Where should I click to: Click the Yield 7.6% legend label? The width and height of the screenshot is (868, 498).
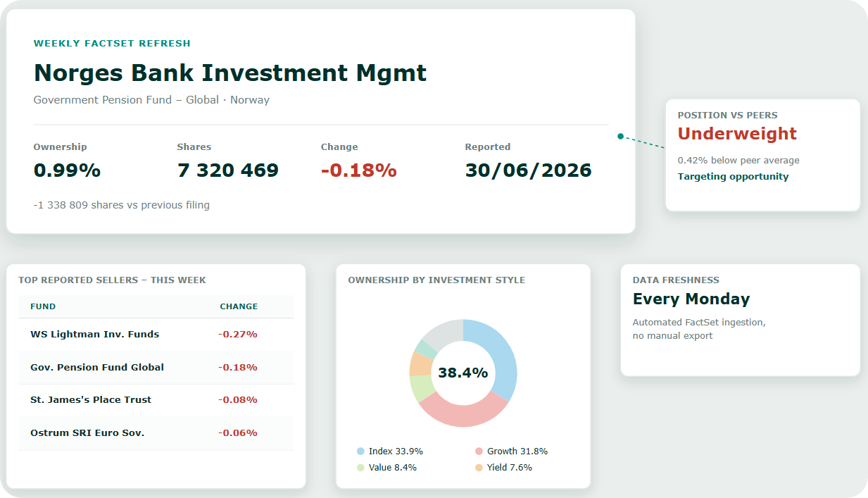tap(510, 468)
